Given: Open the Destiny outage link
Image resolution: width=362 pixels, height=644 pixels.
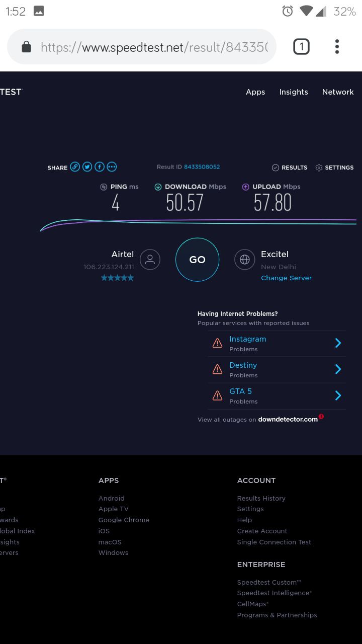Looking at the screenshot, I should click(x=243, y=365).
